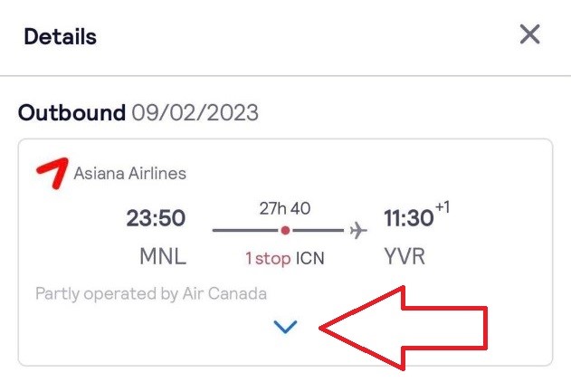The width and height of the screenshot is (571, 392).
Task: Click the 11:30 arrival time
Action: tap(409, 218)
